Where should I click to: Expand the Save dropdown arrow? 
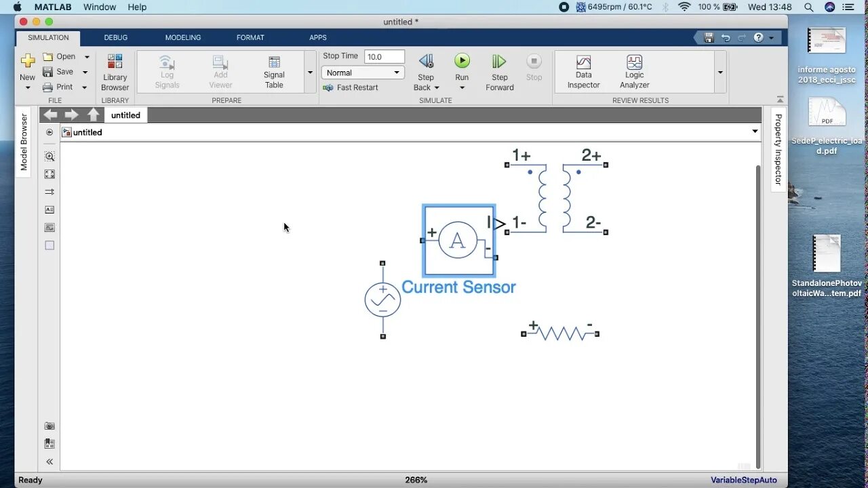point(85,72)
